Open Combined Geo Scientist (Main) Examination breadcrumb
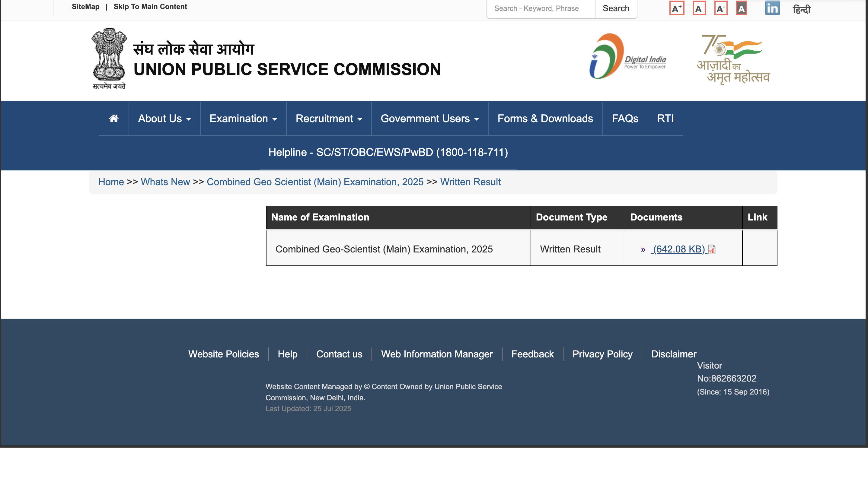 [x=315, y=182]
